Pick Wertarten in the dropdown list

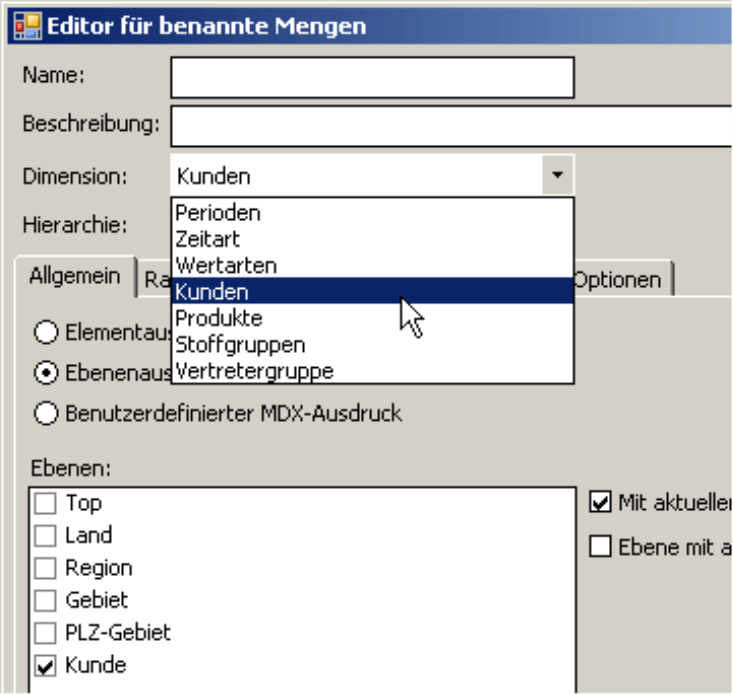click(x=373, y=265)
